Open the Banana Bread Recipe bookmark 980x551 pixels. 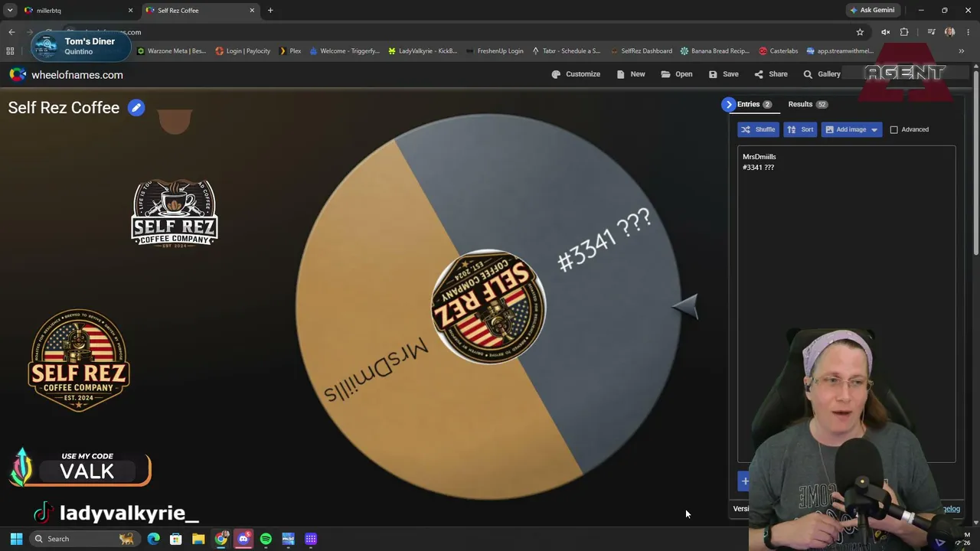[x=715, y=51]
